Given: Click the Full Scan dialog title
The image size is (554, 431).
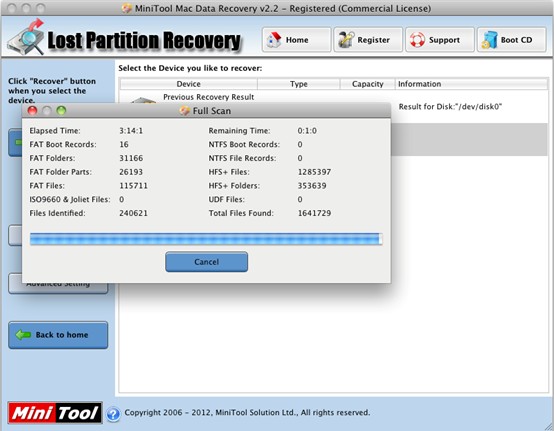Looking at the screenshot, I should (x=212, y=111).
